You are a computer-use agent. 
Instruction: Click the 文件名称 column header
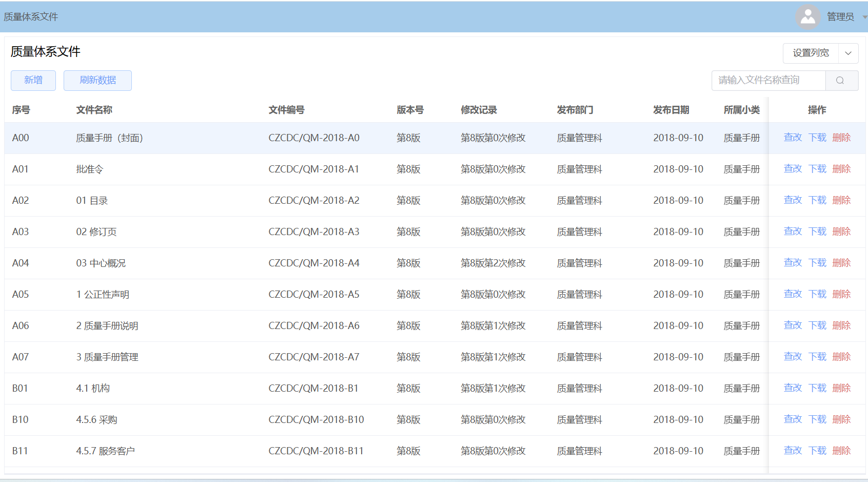click(x=94, y=110)
